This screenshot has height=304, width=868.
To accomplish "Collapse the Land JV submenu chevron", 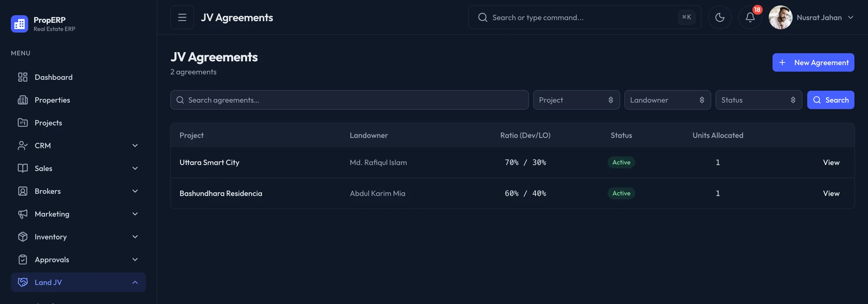I will (135, 282).
